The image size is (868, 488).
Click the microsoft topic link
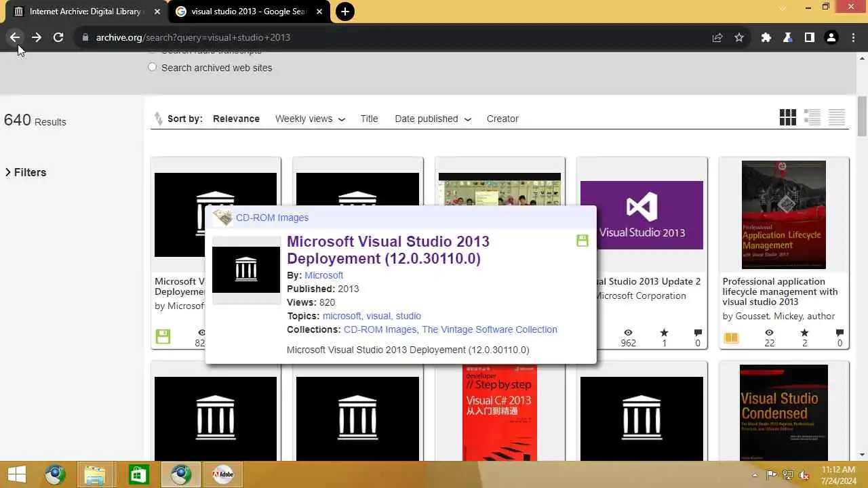[342, 316]
